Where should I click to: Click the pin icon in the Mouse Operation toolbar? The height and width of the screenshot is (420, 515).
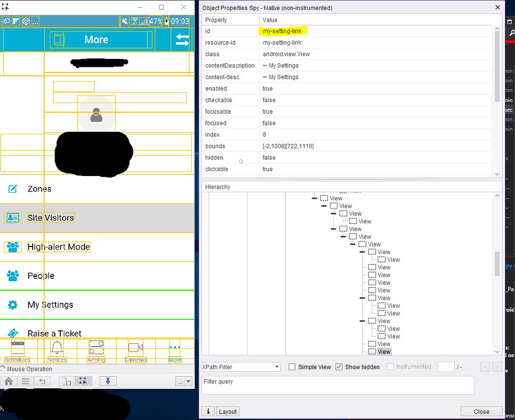tap(108, 381)
